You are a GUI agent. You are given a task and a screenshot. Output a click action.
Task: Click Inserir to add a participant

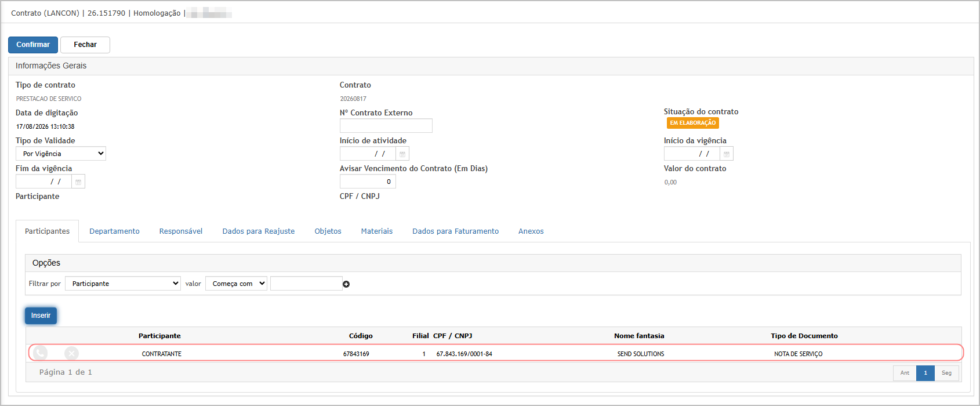[41, 316]
